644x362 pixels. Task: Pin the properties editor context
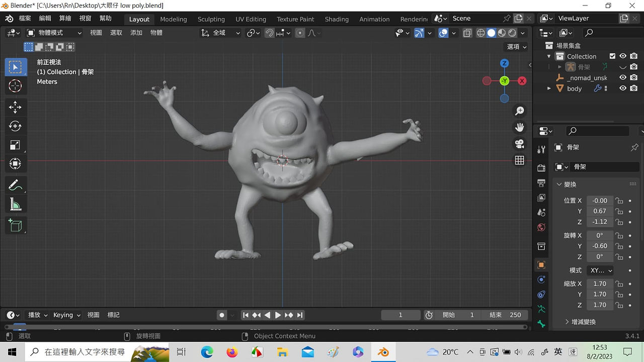(x=634, y=147)
